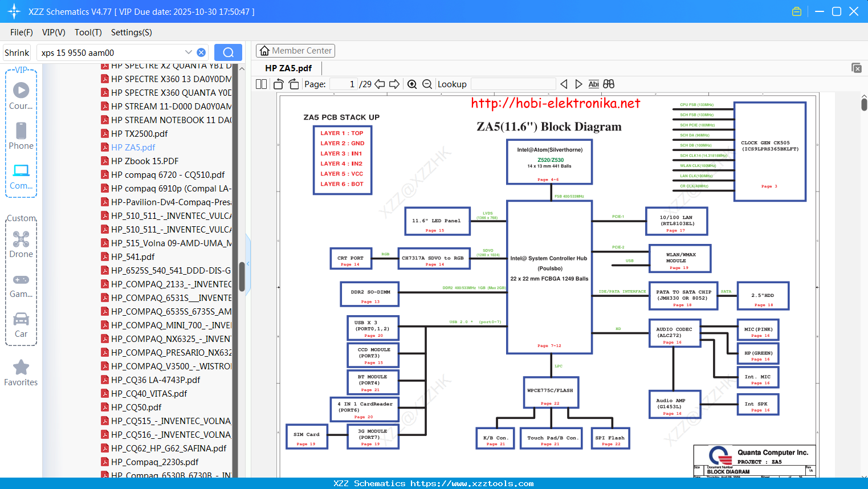
Task: Click the yellow gift box icon in title bar
Action: pos(797,11)
